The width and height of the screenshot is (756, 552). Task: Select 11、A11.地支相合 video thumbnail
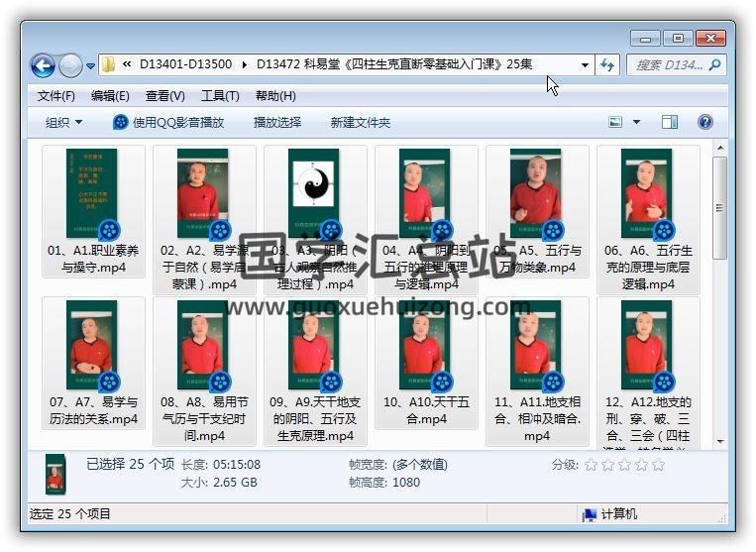coord(535,345)
